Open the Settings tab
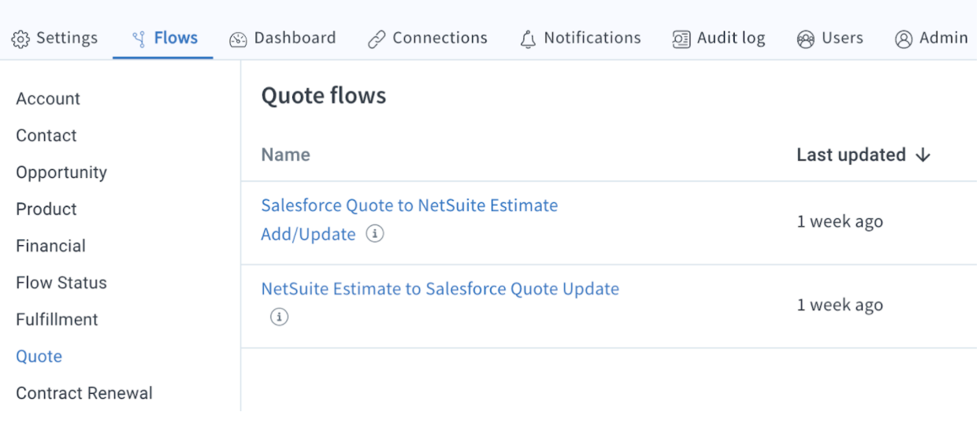Viewport: 980px width, 438px height. (x=55, y=38)
